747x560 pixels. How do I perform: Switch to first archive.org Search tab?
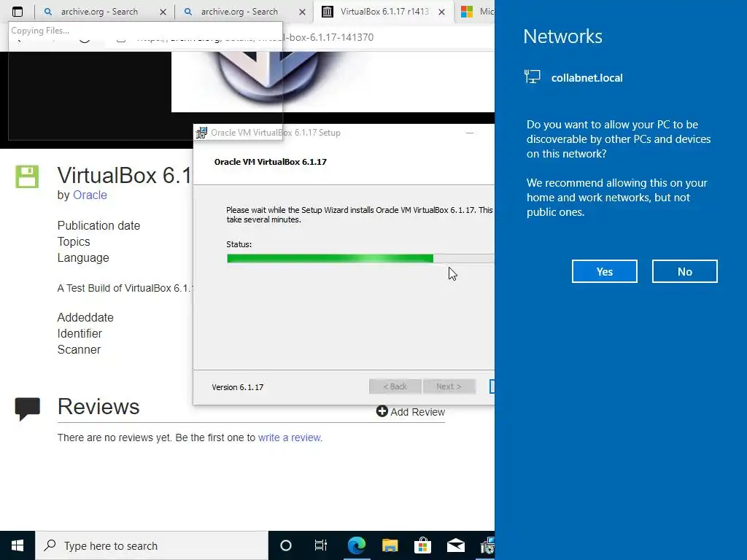coord(99,12)
